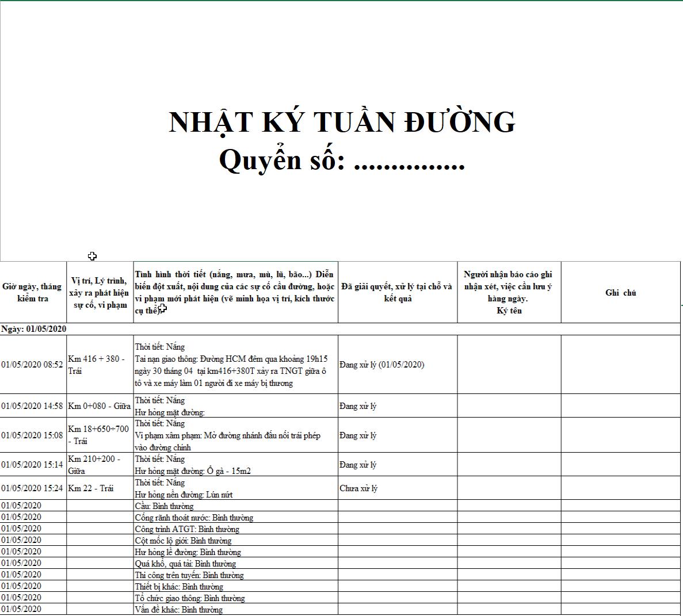Select the "Người nhận báo cáo" header cell
Screen dimensions: 683x616
click(509, 293)
